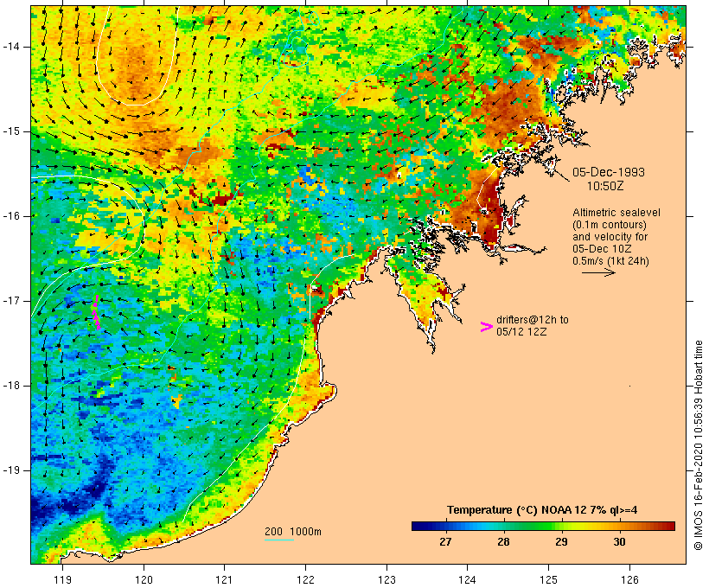Click the '05/12 12Z' drifter legend line

point(521,332)
